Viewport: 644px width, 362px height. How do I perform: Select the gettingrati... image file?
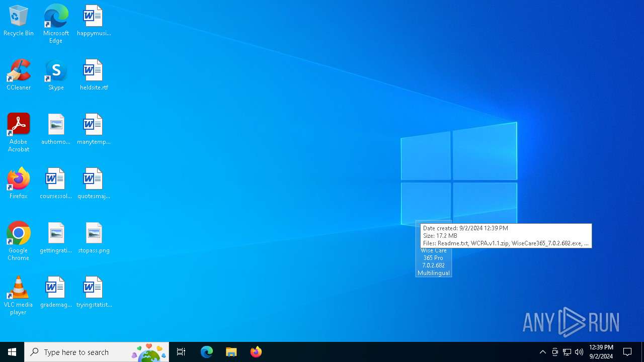pyautogui.click(x=56, y=238)
